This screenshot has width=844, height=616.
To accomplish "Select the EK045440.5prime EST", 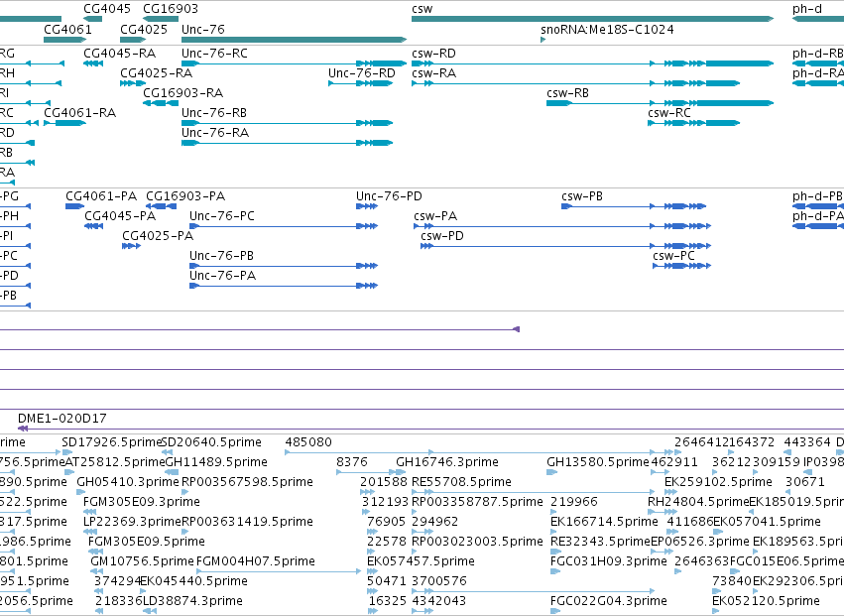I will coord(144,591).
